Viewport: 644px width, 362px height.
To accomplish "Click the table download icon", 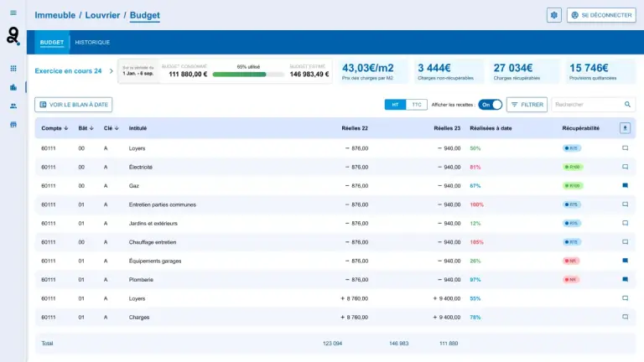I will pyautogui.click(x=625, y=128).
